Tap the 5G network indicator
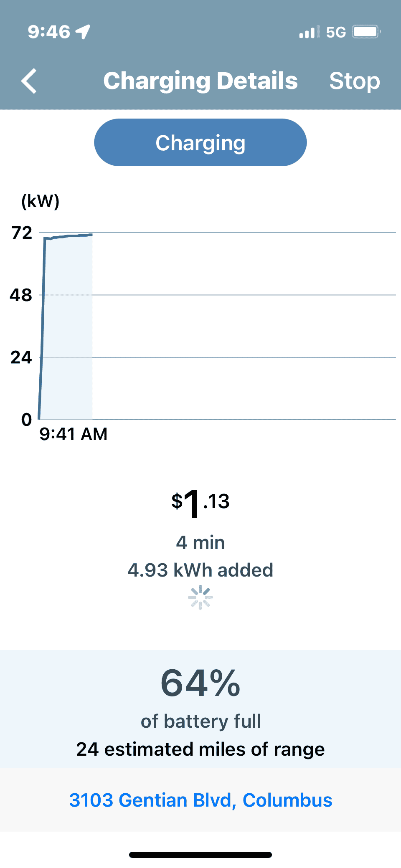Image resolution: width=401 pixels, height=868 pixels. [x=336, y=32]
